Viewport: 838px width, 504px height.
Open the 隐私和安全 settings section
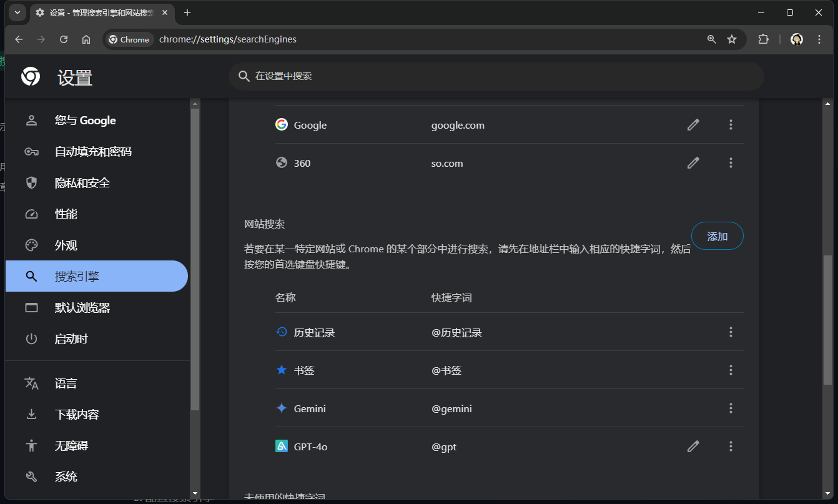coord(82,183)
